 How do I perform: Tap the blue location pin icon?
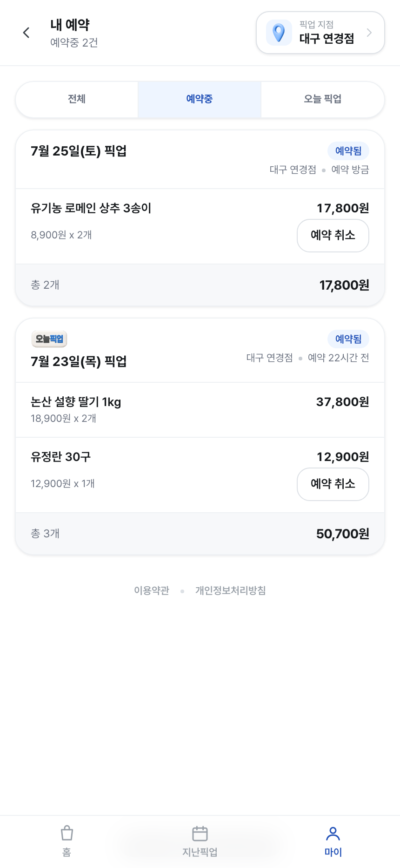279,33
